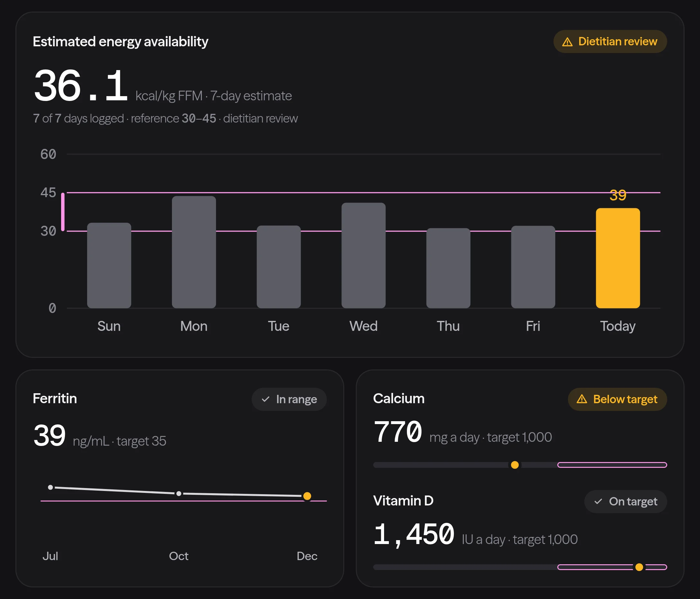This screenshot has width=700, height=599.
Task: Click the '7 of 7 days logged' summary text
Action: click(x=78, y=118)
